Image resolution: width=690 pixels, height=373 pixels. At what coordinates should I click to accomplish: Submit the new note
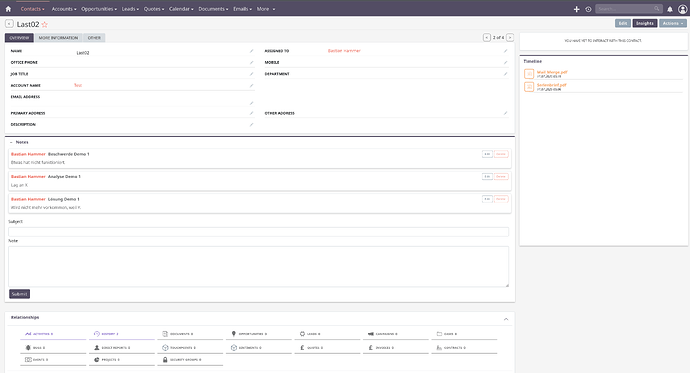pos(19,294)
